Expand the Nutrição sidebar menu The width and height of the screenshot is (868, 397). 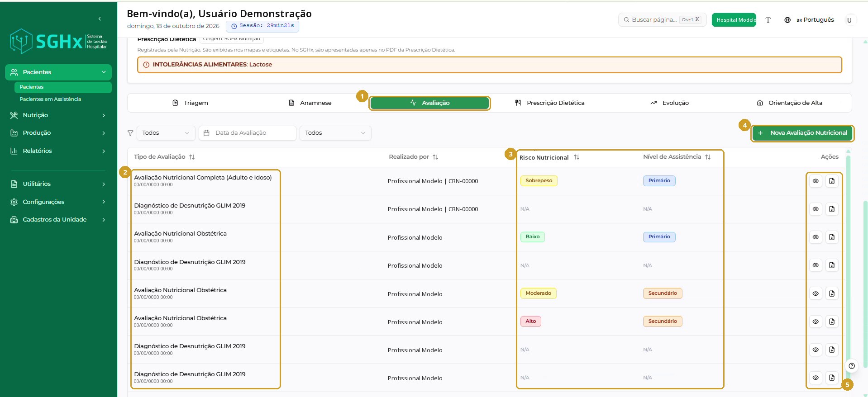tap(58, 115)
